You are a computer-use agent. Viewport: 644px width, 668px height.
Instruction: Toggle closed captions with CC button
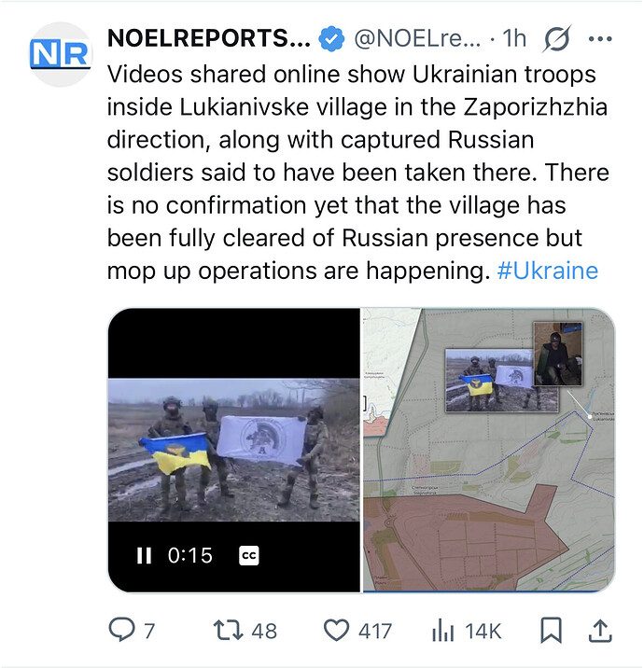249,555
